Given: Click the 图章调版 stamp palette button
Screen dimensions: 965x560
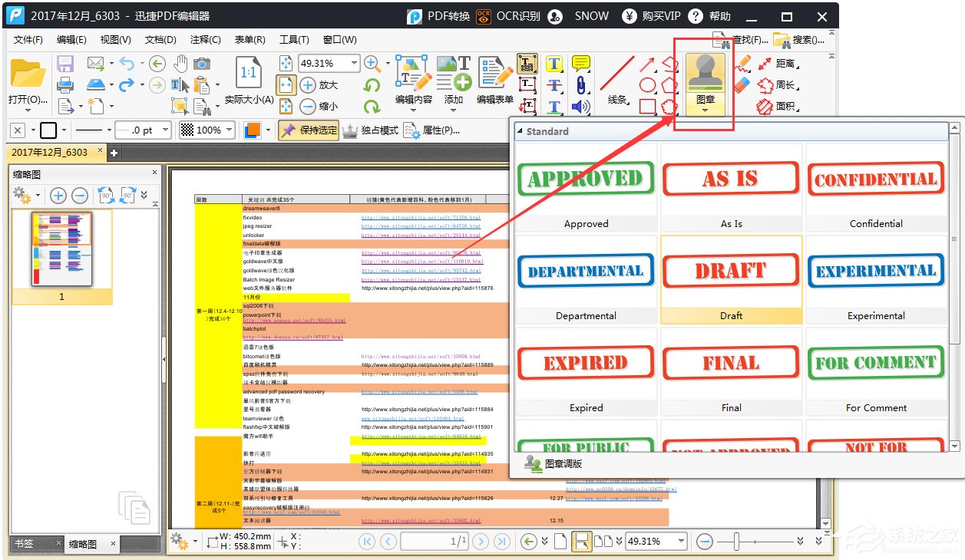Looking at the screenshot, I should (554, 463).
